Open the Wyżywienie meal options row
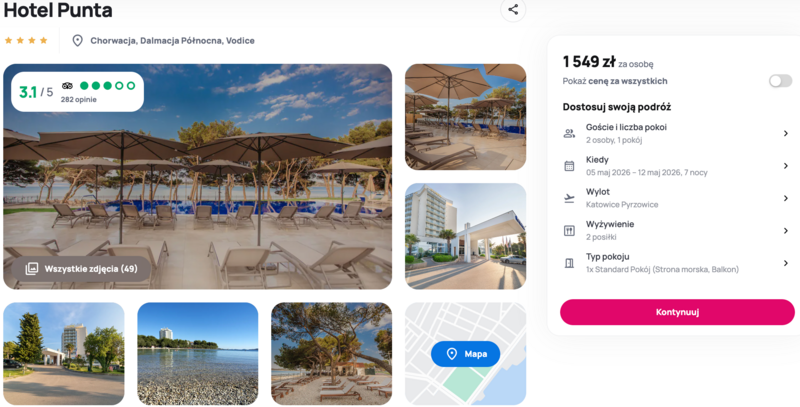800x407 pixels. [677, 231]
